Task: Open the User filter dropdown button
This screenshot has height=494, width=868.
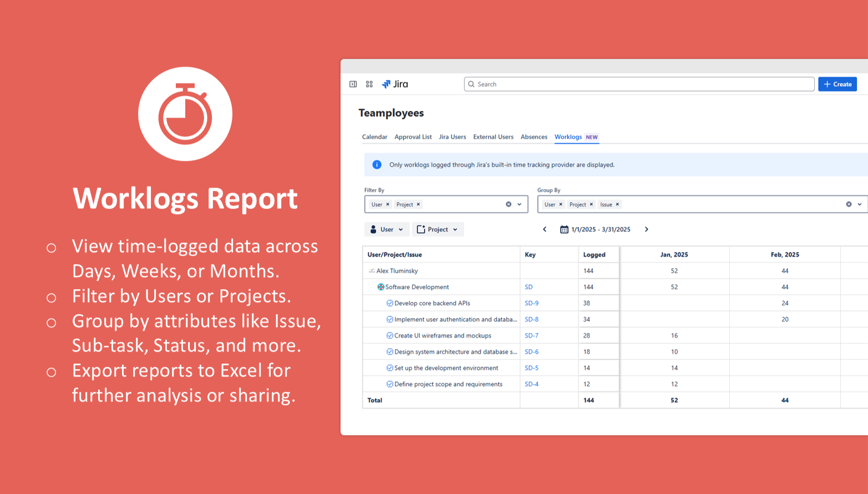Action: coord(387,229)
